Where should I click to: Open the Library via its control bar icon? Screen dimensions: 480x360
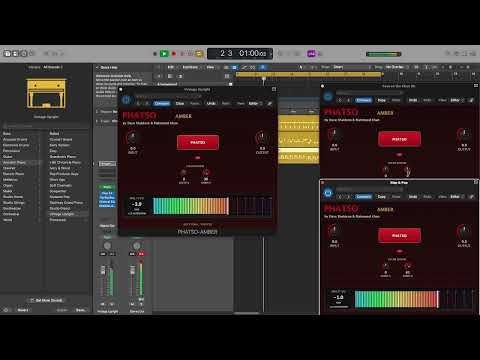click(x=7, y=53)
